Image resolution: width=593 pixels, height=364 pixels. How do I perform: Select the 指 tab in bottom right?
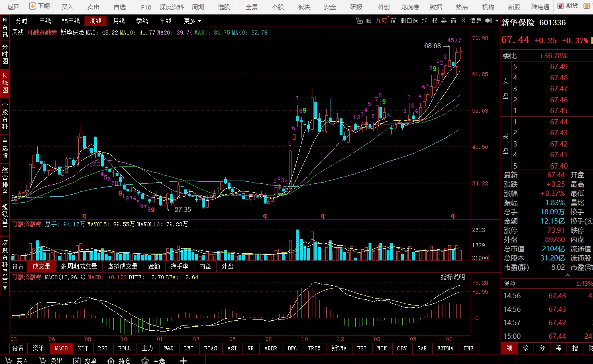[x=575, y=348]
